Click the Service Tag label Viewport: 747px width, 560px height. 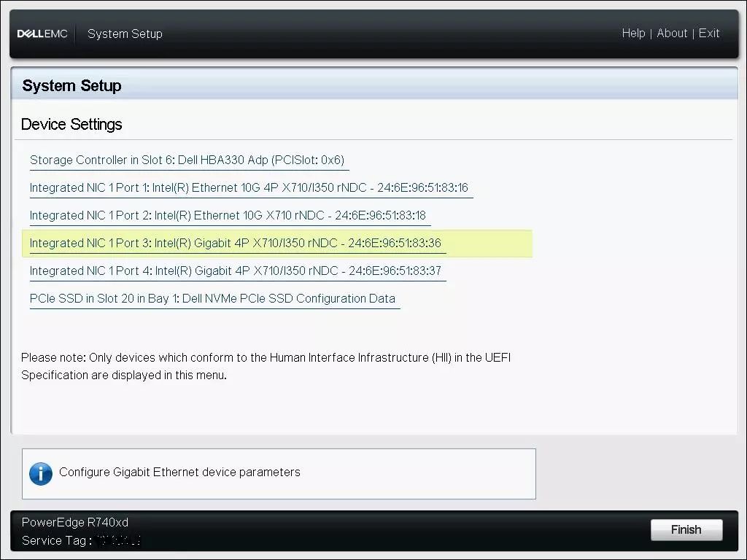click(x=57, y=540)
